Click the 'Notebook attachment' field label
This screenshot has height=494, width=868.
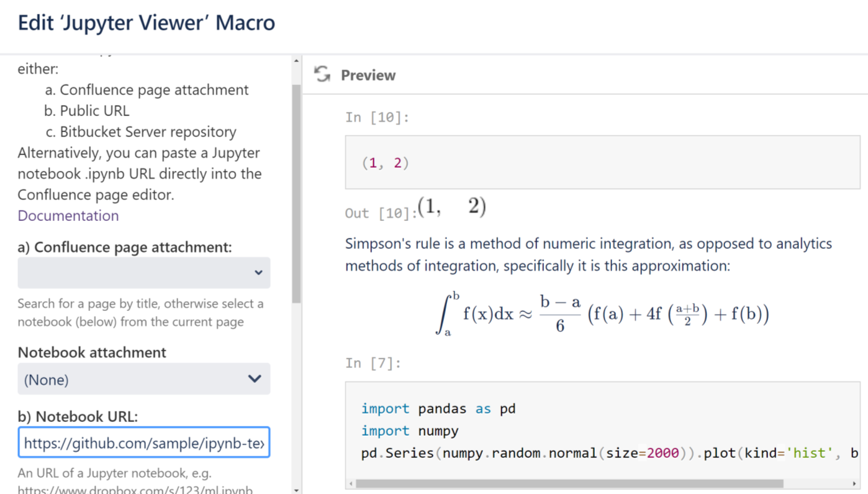pos(92,353)
